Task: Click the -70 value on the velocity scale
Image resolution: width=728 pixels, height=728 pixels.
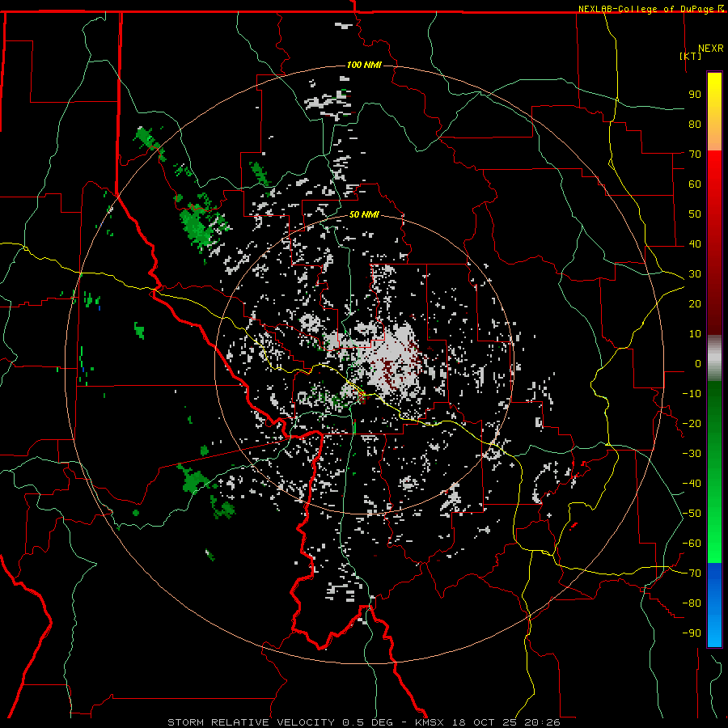Action: 692,574
